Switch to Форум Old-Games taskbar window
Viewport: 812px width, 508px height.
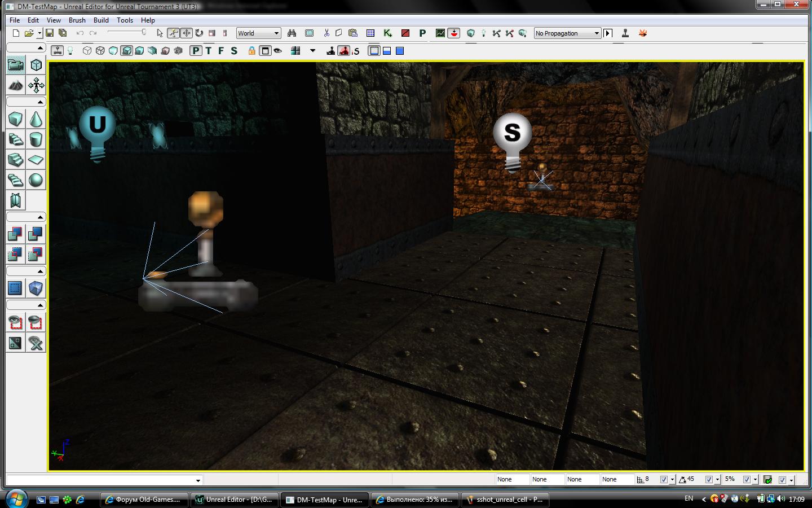coord(144,500)
